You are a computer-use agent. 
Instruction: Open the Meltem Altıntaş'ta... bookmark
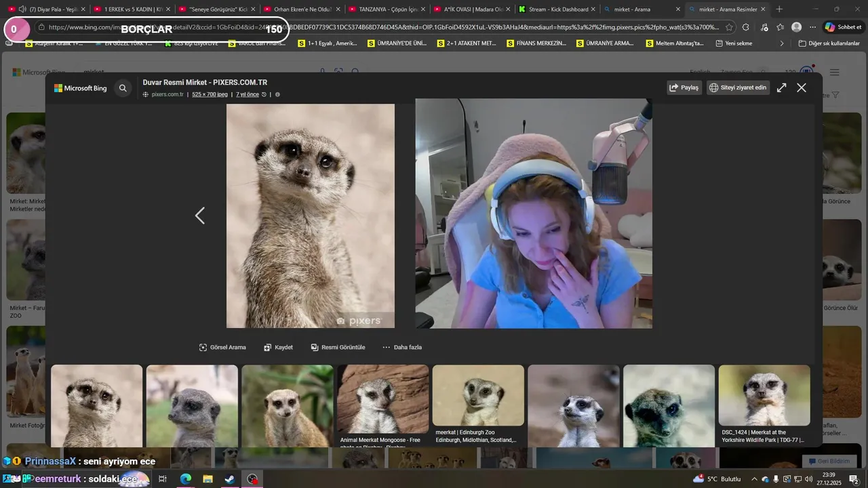coord(675,43)
